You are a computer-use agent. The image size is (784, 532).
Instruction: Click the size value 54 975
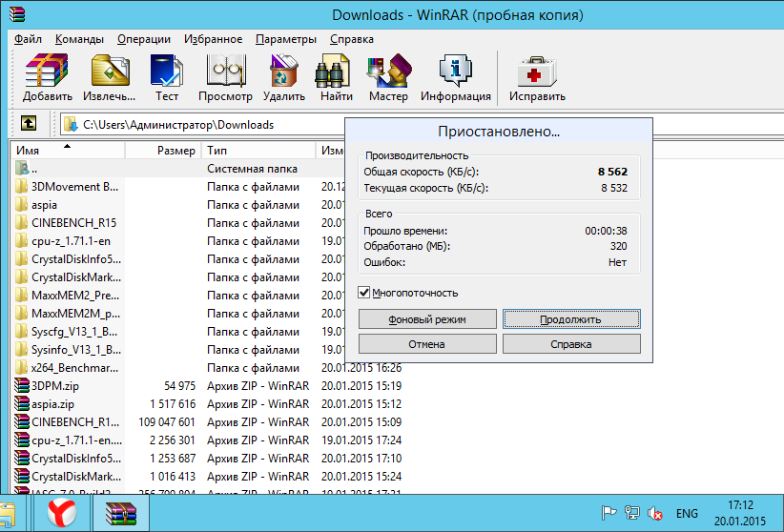click(x=179, y=385)
